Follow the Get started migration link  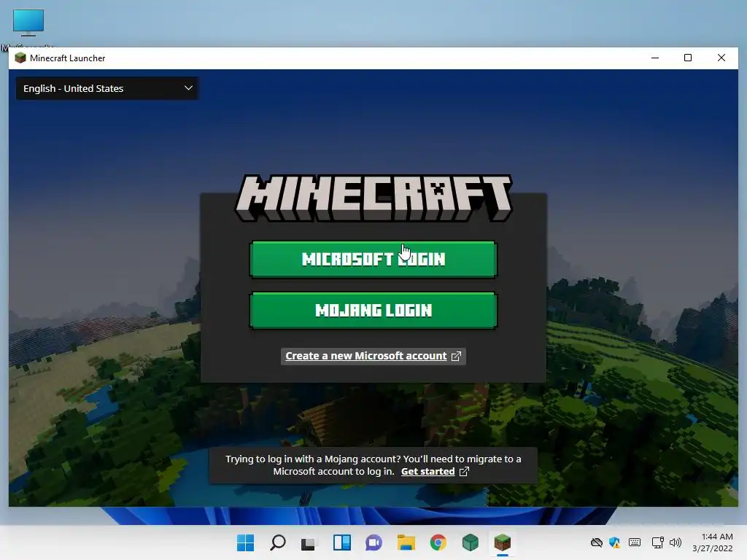tap(427, 472)
